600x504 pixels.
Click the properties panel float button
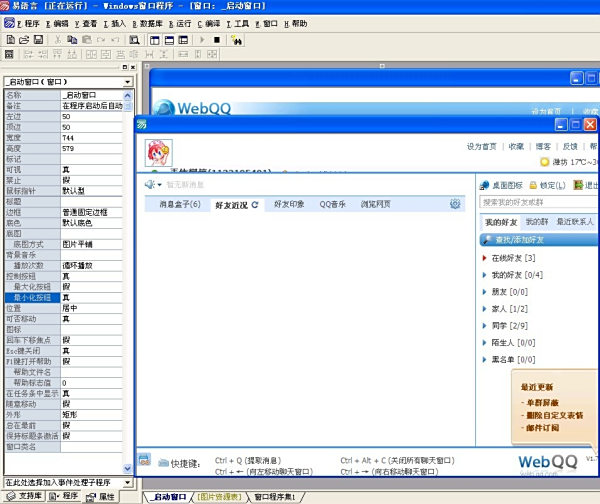coord(125,67)
